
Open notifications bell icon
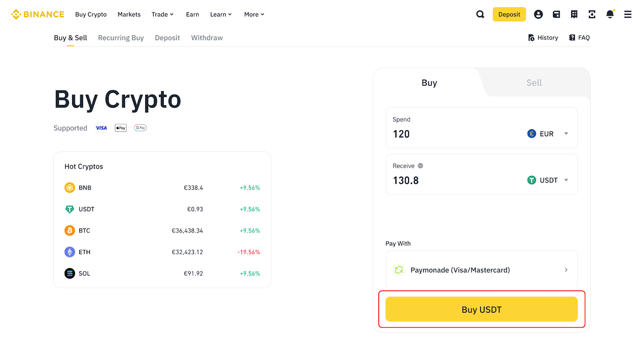tap(610, 14)
